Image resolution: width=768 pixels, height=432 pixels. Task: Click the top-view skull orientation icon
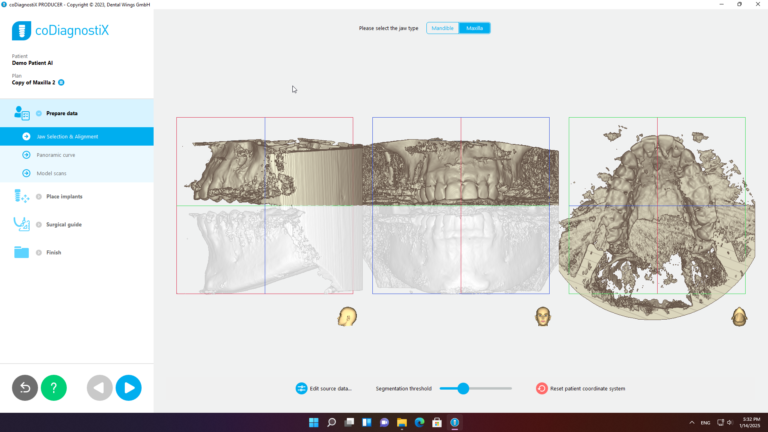point(738,316)
